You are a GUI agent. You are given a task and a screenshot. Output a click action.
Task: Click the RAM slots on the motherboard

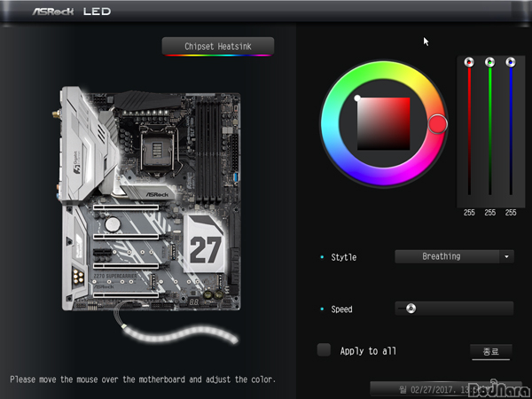pyautogui.click(x=208, y=151)
